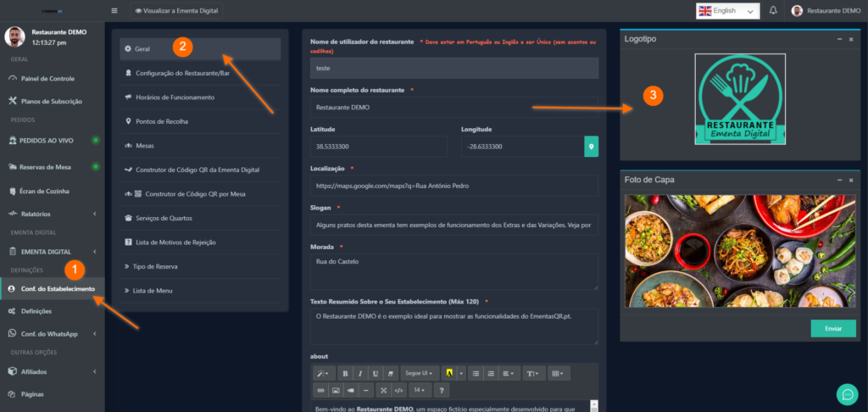Open the Segoe UI font family dropdown
Viewport: 868px width, 412px height.
coord(419,373)
